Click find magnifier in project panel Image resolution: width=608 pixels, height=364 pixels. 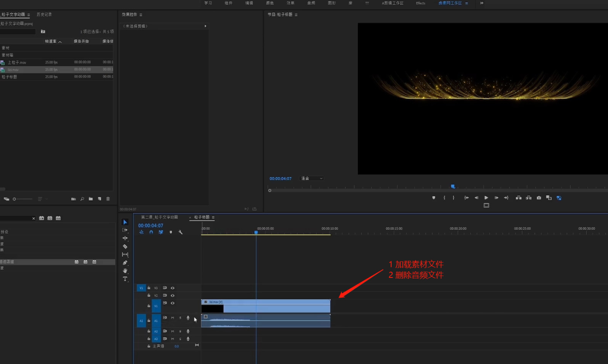coord(82,199)
